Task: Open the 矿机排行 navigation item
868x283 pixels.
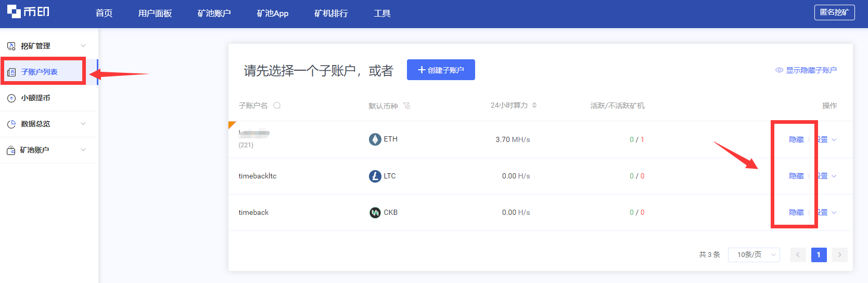Action: point(331,14)
